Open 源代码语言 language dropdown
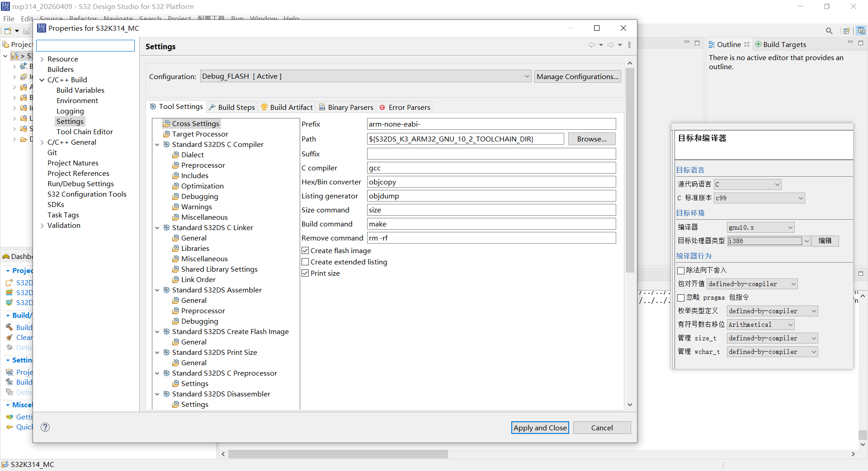The image size is (868, 471). (747, 184)
